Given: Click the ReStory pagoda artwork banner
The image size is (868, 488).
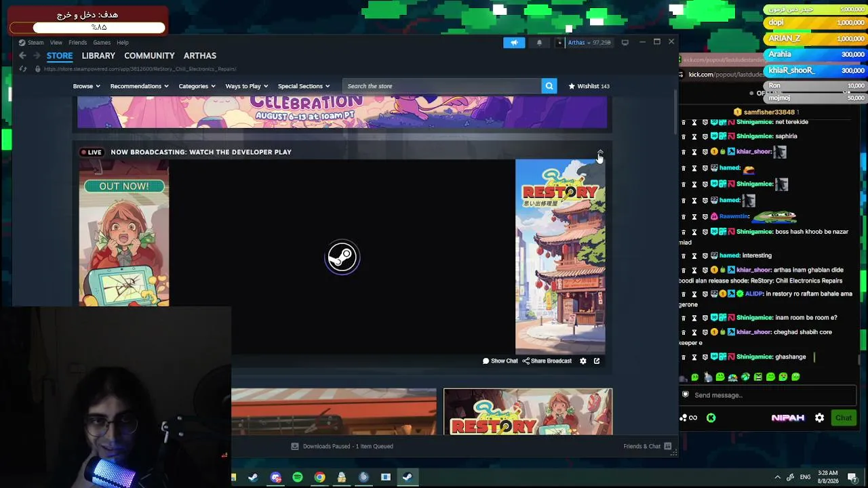Looking at the screenshot, I should [x=560, y=257].
